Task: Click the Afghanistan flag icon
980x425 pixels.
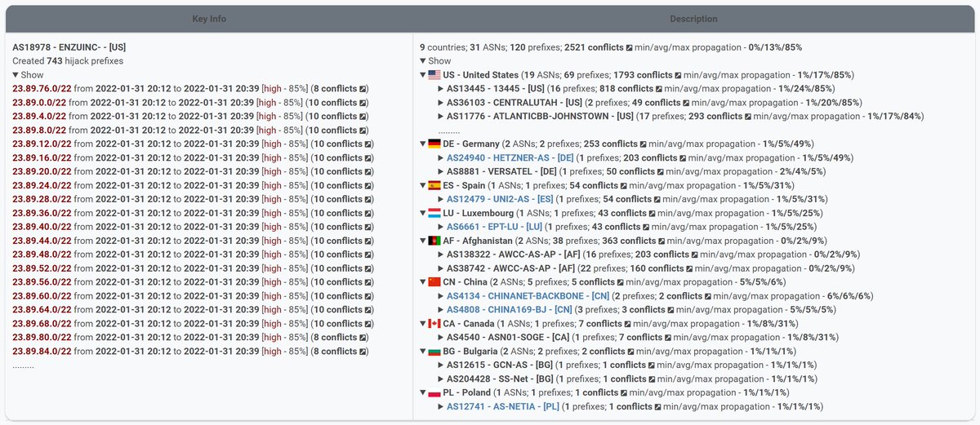Action: [x=434, y=241]
